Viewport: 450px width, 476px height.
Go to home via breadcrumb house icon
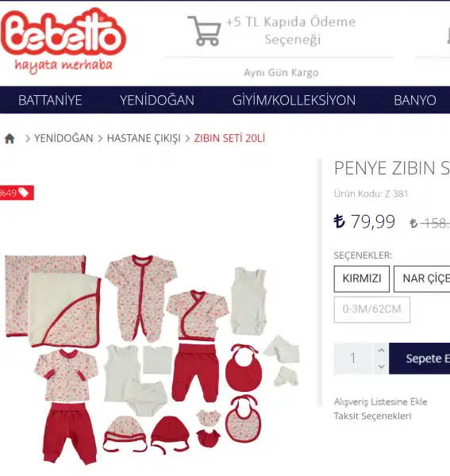pyautogui.click(x=10, y=138)
